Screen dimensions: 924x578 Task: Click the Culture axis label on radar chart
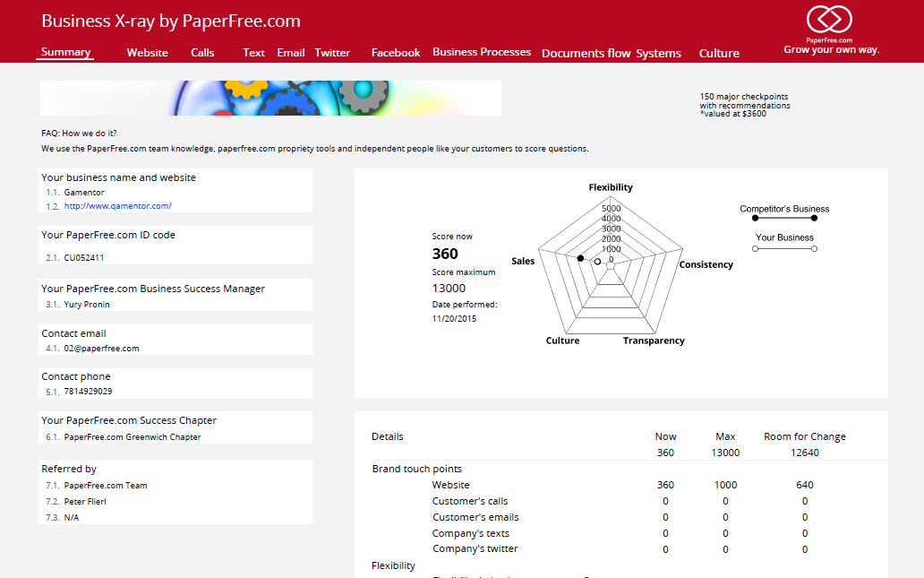563,341
